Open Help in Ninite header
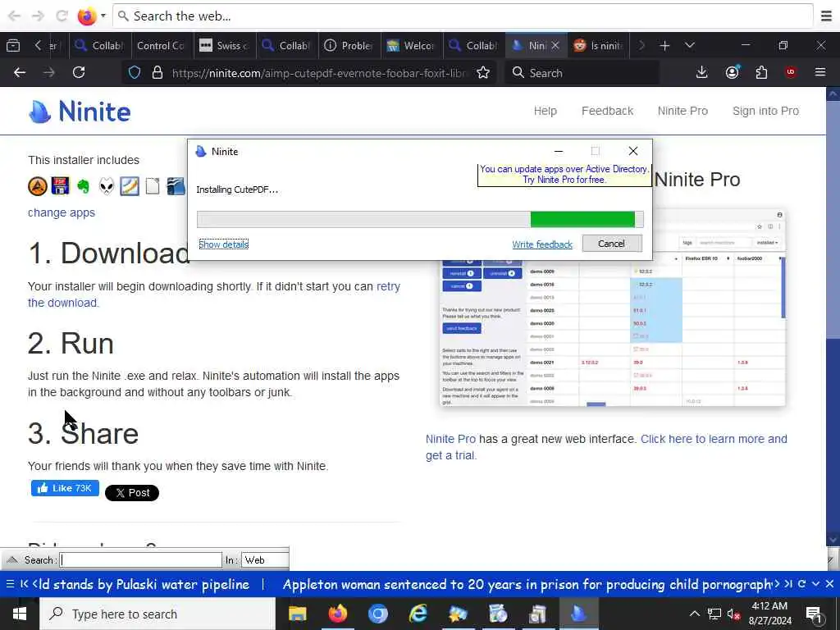 (545, 111)
